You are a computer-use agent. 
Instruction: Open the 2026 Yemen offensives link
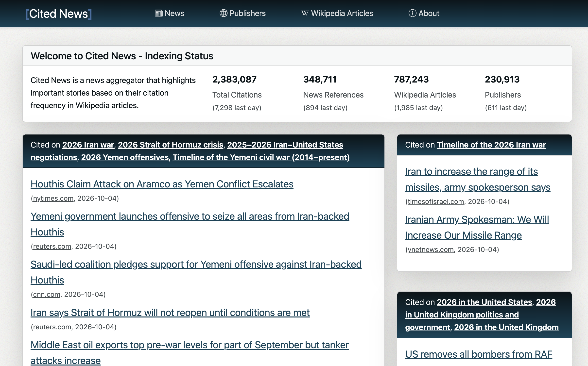tap(125, 157)
